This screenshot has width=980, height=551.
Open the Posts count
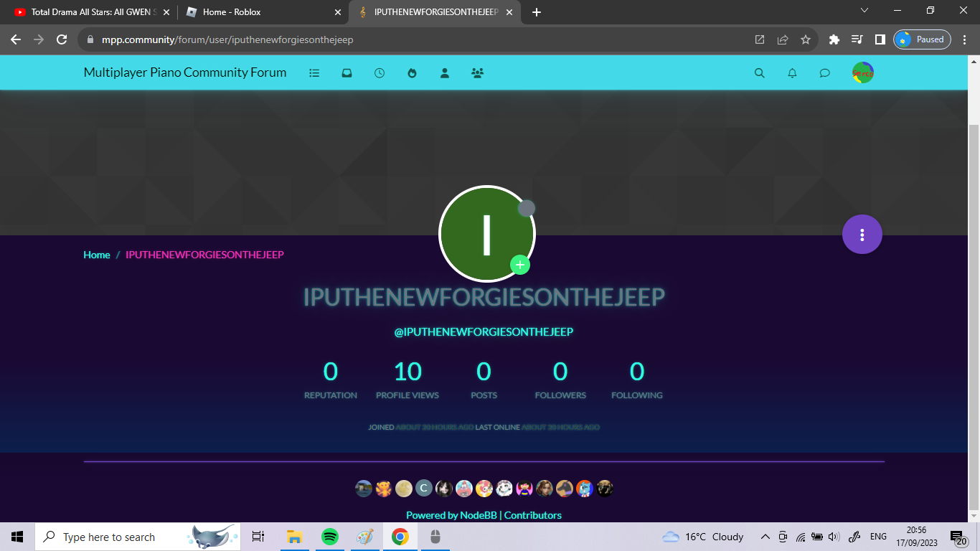[x=484, y=372]
